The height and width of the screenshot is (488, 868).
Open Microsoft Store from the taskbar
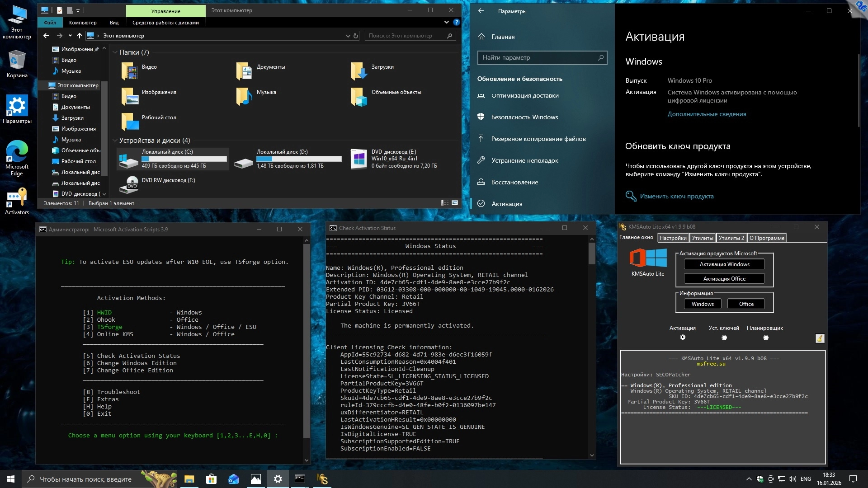211,479
